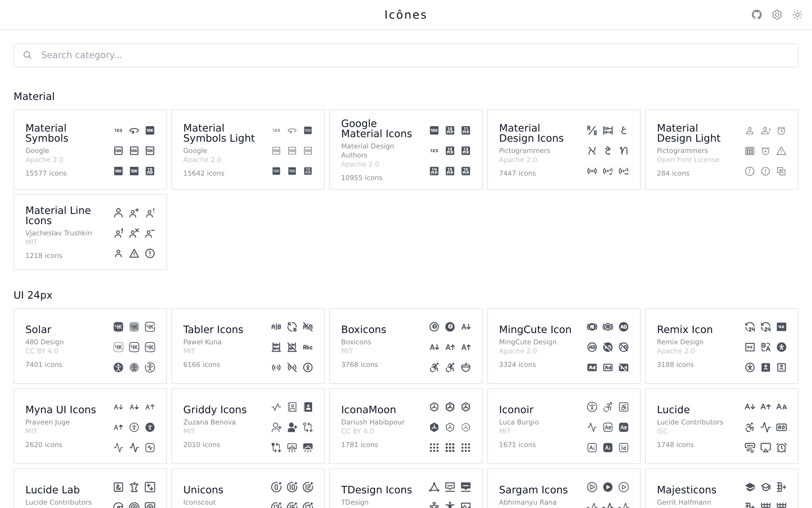Open the Material Design Icons card
Viewport: 812px width, 508px height.
click(x=564, y=149)
